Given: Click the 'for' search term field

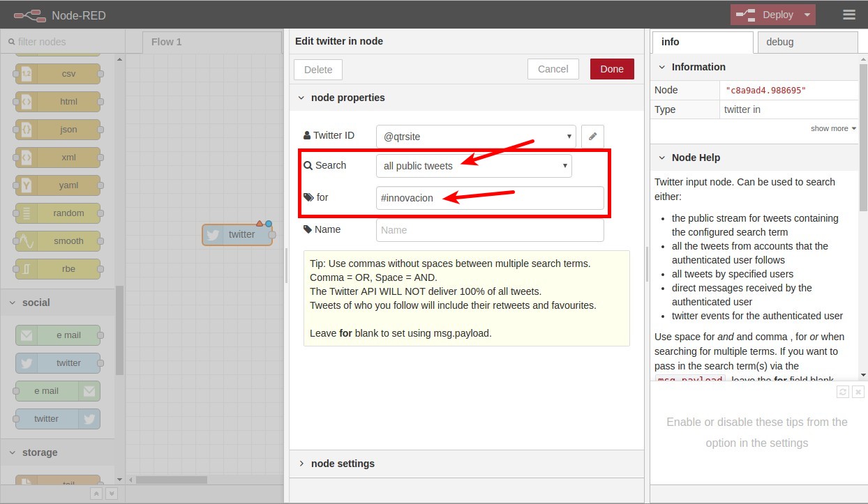Looking at the screenshot, I should [x=490, y=198].
